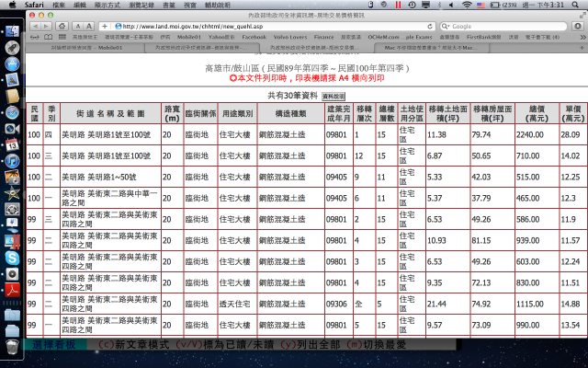The image size is (588, 368).
Task: Open Adobe Acrobat icon in Dock
Action: coord(12,290)
